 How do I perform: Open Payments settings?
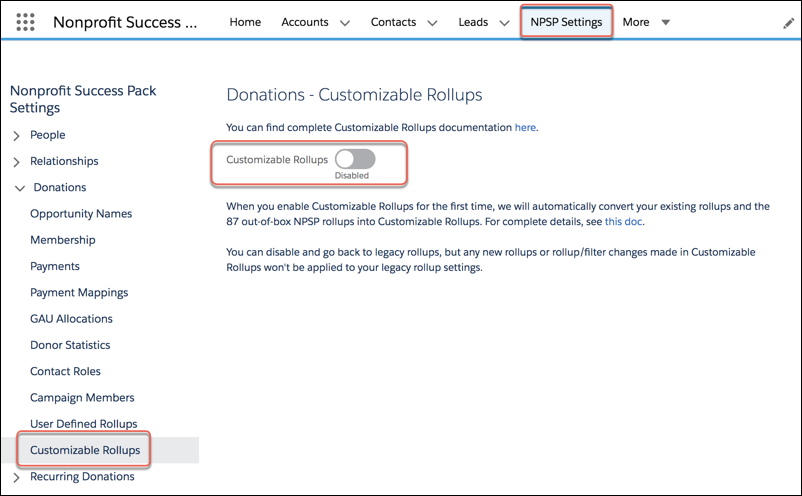click(55, 266)
